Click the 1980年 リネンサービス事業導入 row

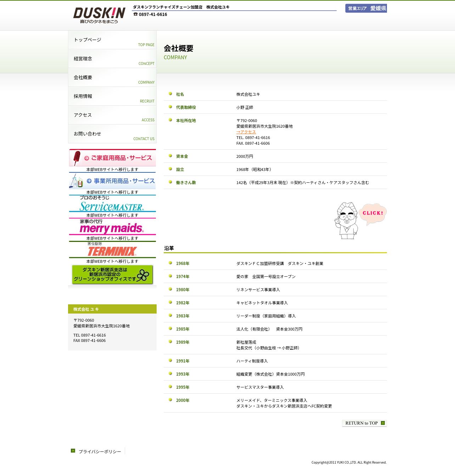(275, 290)
